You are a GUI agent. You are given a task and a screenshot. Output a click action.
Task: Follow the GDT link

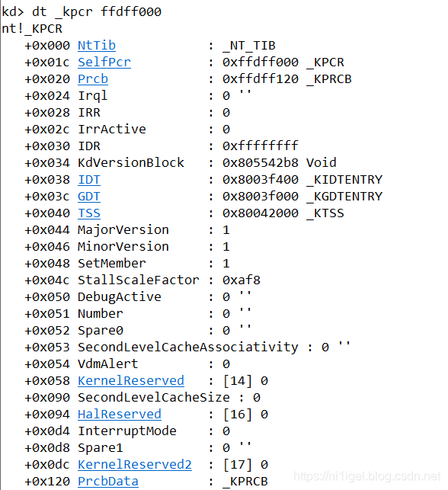[89, 197]
